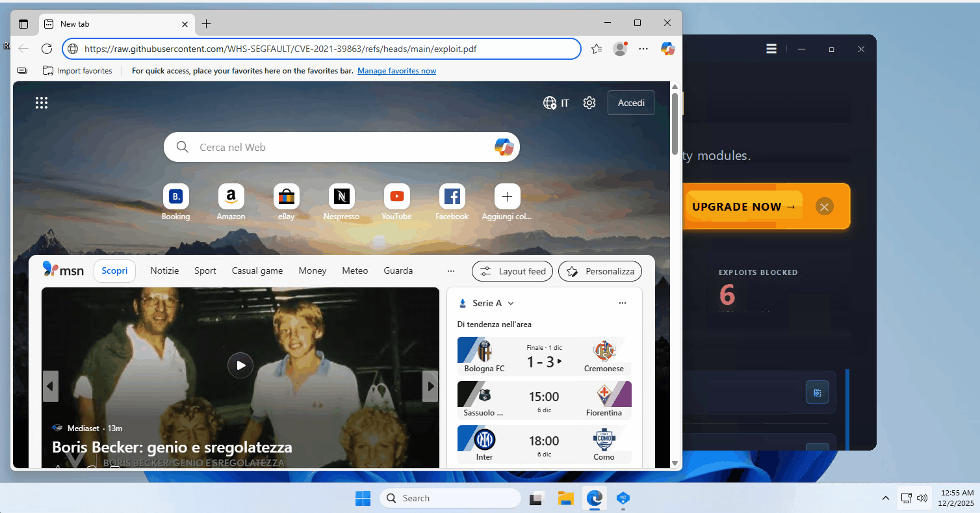
Task: Click the Manage favorites now link
Action: (x=396, y=71)
